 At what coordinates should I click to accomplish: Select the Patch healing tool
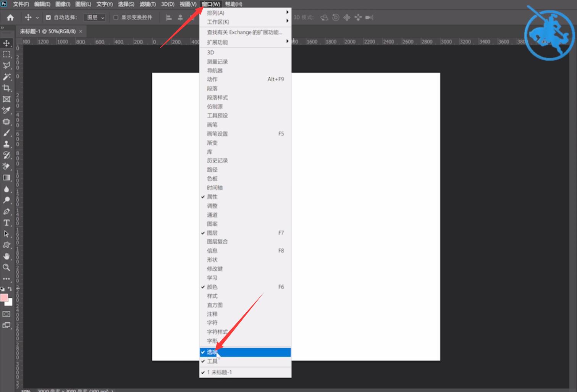(6, 122)
